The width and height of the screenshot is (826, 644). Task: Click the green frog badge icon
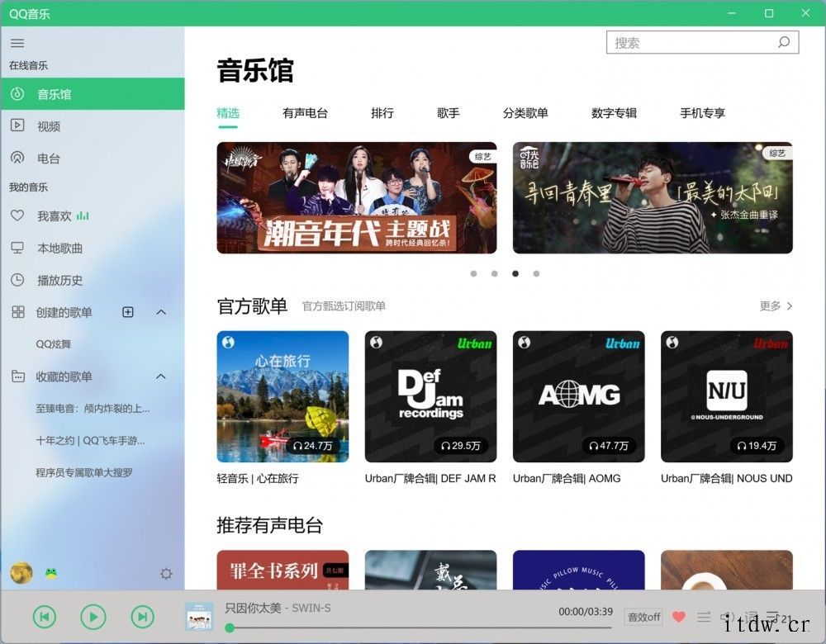tap(51, 574)
